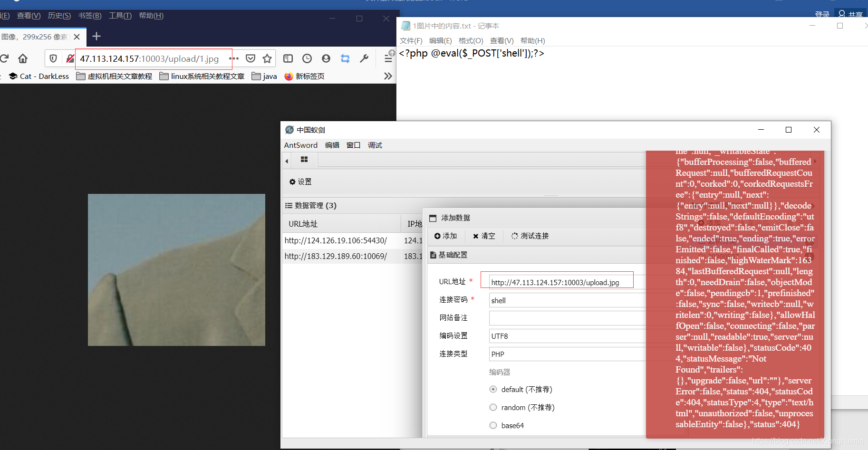The width and height of the screenshot is (868, 450).
Task: Click the uploaded jacket image
Action: [x=176, y=269]
